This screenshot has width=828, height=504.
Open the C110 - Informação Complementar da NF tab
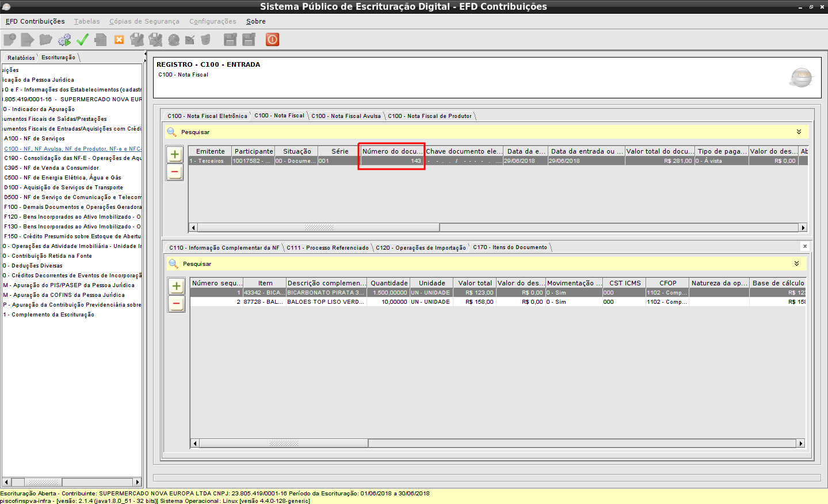pyautogui.click(x=224, y=248)
